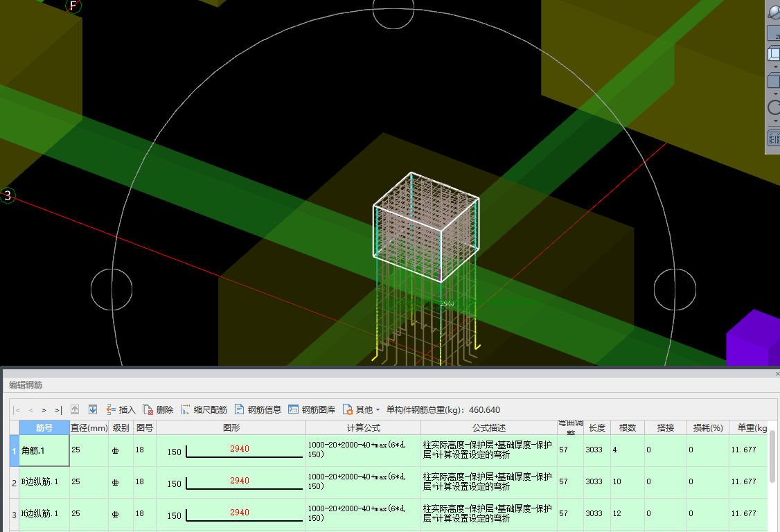Expand dropdown arrow under rotate circle icon
The height and width of the screenshot is (532, 780).
tap(776, 121)
